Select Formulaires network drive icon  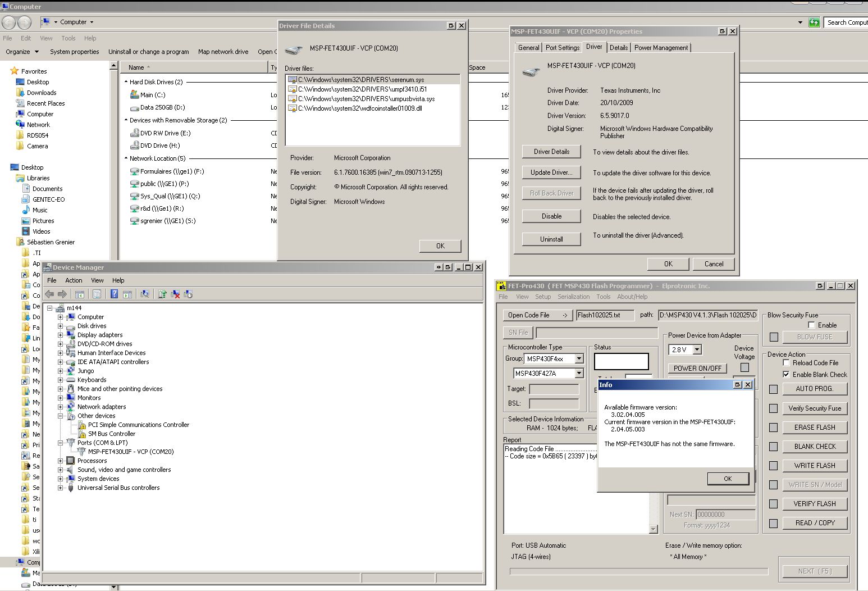(134, 171)
